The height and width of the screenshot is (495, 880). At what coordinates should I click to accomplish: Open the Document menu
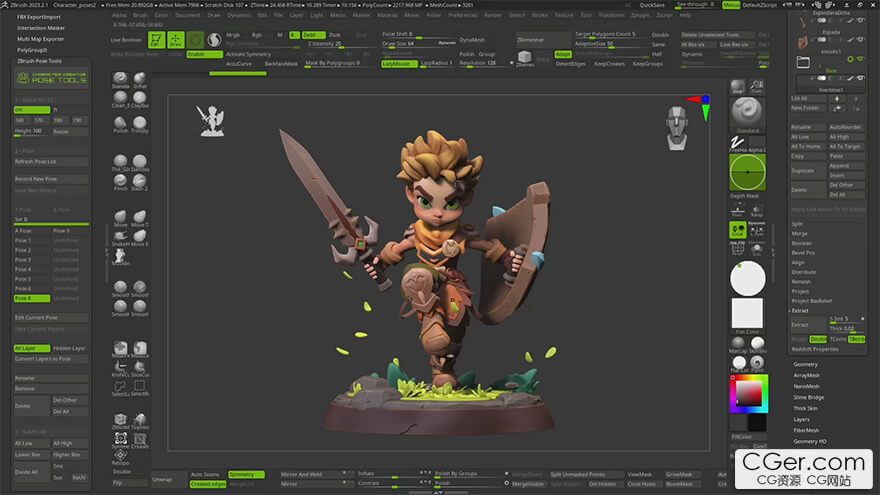[x=187, y=15]
